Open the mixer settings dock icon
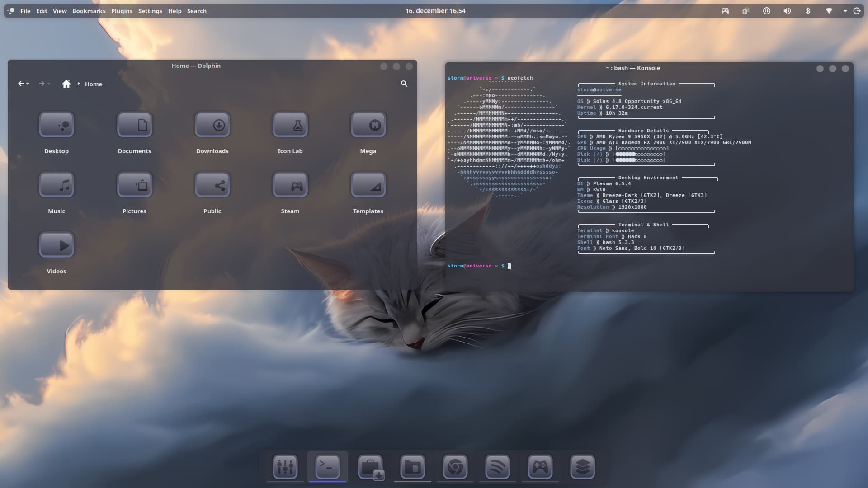 pos(285,466)
